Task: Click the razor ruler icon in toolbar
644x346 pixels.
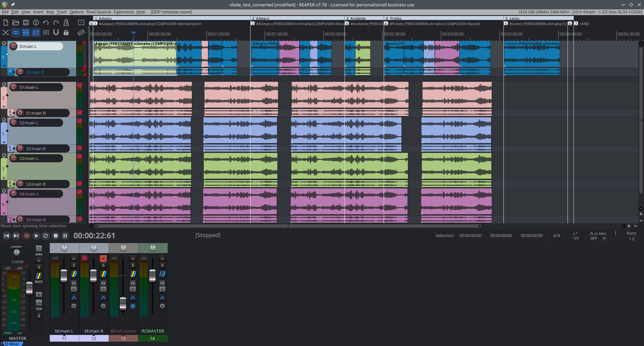Action: pos(81,33)
